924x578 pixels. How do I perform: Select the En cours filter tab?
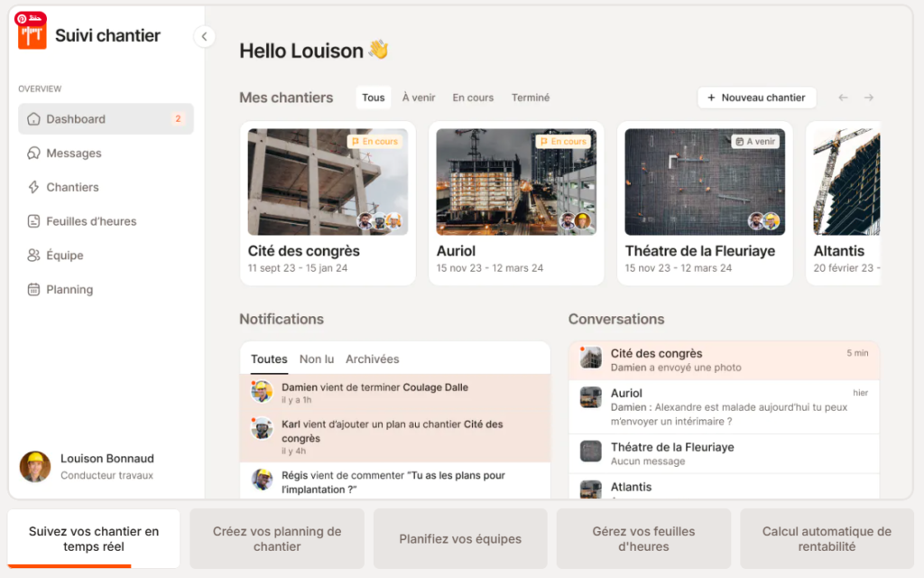[473, 98]
